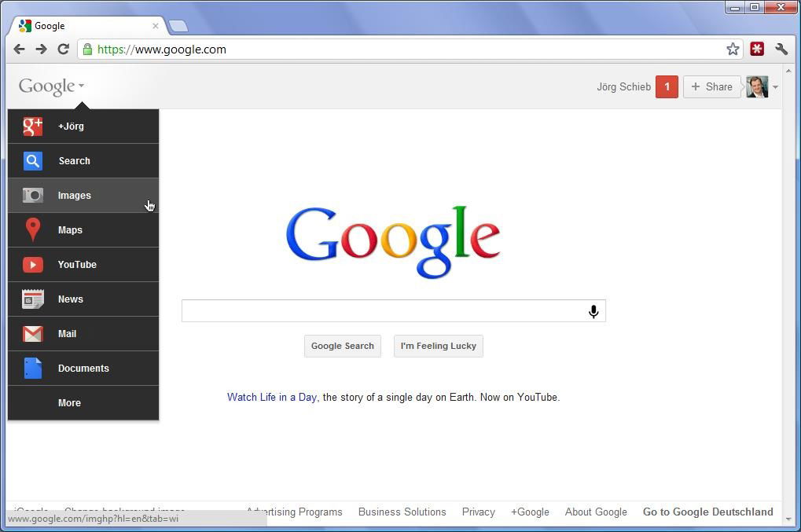Image resolution: width=801 pixels, height=532 pixels.
Task: Start voice search with the microphone icon
Action: [593, 311]
